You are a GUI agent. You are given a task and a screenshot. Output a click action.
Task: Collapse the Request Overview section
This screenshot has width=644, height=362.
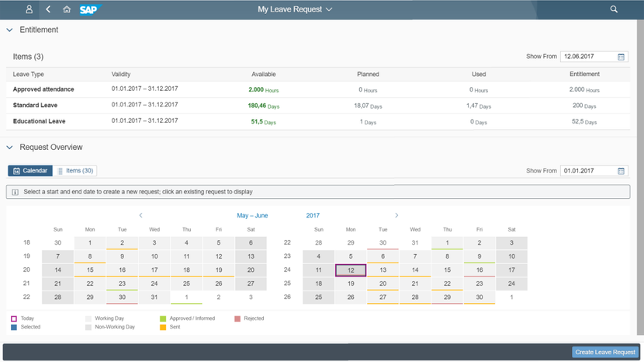[9, 147]
